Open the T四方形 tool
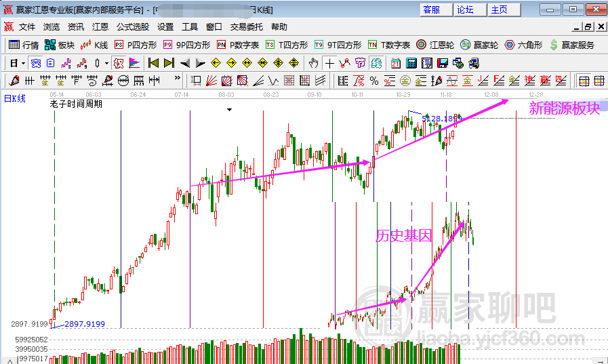The height and width of the screenshot is (364, 608). point(287,45)
